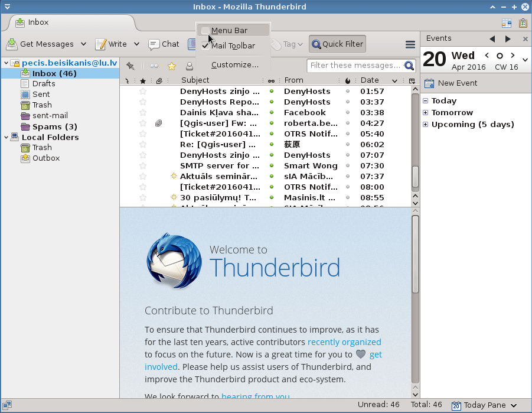Viewport: 532px width, 413px height.
Task: Sort by the thread column icon
Action: pos(127,80)
